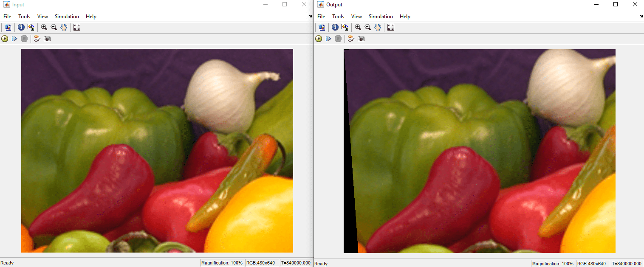
Task: Click Pixel Region tool icon in Output window
Action: coord(345,27)
